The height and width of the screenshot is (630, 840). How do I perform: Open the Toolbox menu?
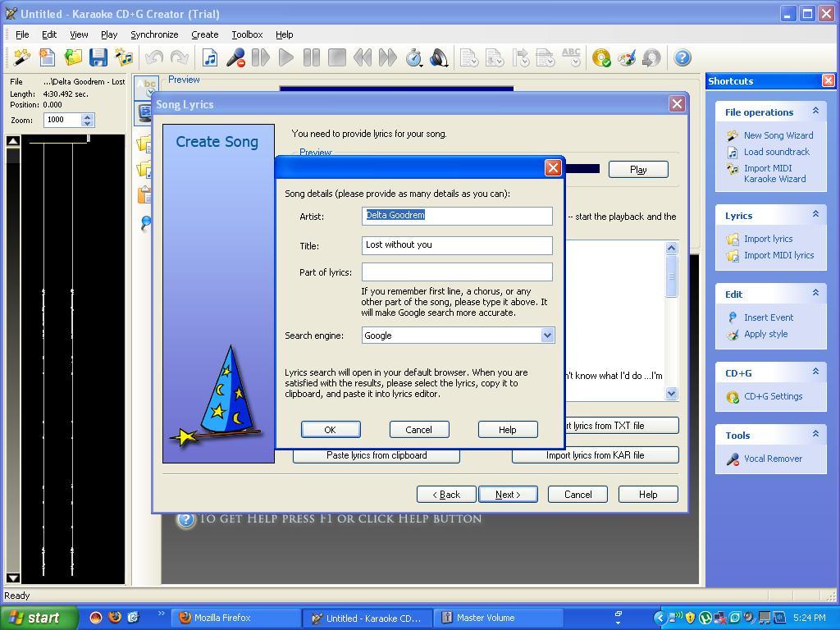(x=246, y=34)
